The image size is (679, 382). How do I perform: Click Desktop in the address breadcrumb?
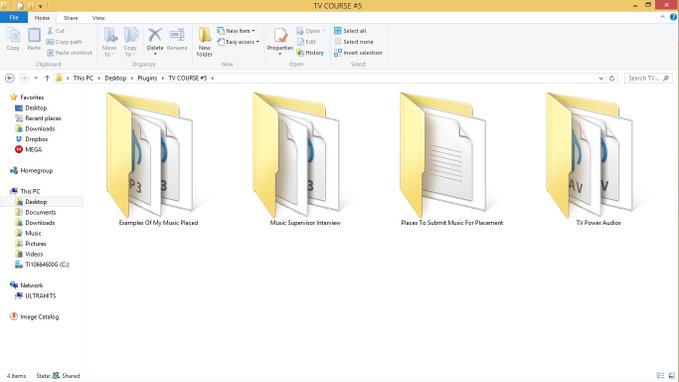click(115, 78)
